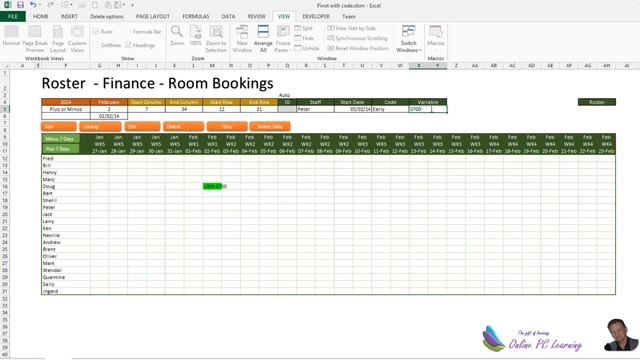Set zoom to 100%
Screen dimensions: 640x360
coord(196,36)
